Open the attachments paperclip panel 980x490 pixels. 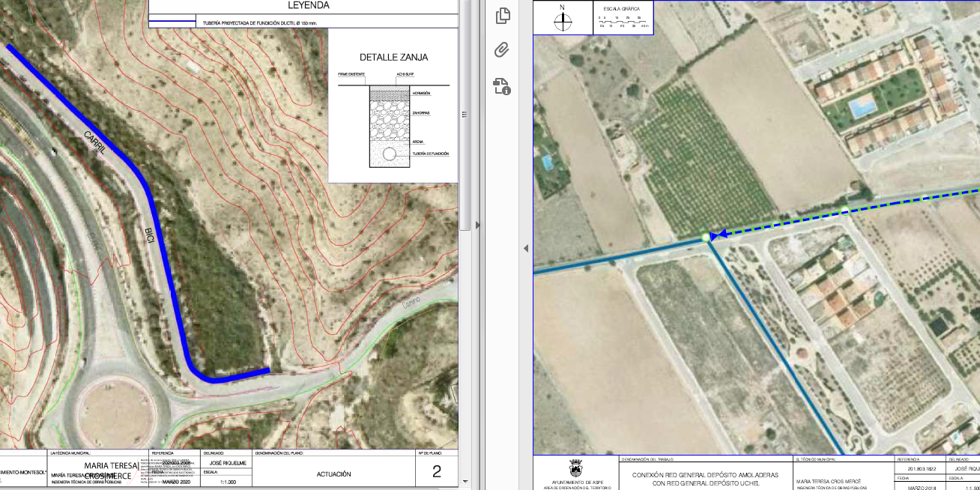pos(502,50)
